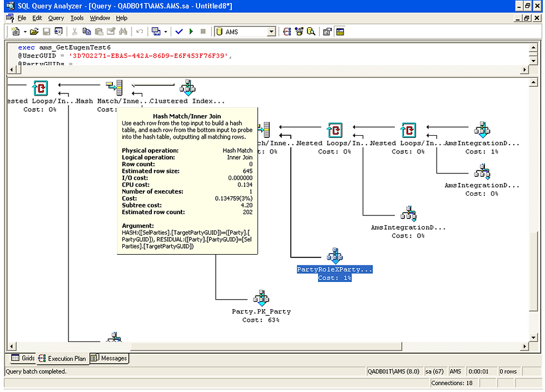Click the 'Cost: 63%' text

(x=261, y=320)
